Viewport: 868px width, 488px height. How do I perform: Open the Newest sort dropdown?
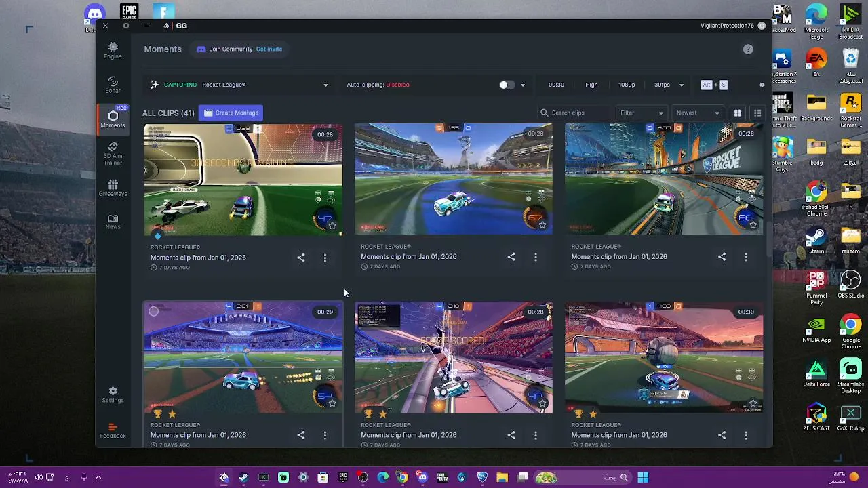click(x=698, y=113)
